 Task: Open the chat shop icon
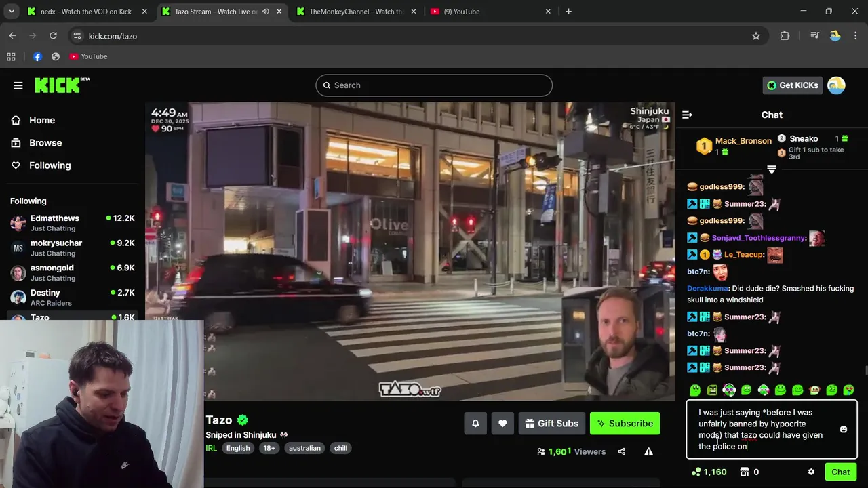744,472
